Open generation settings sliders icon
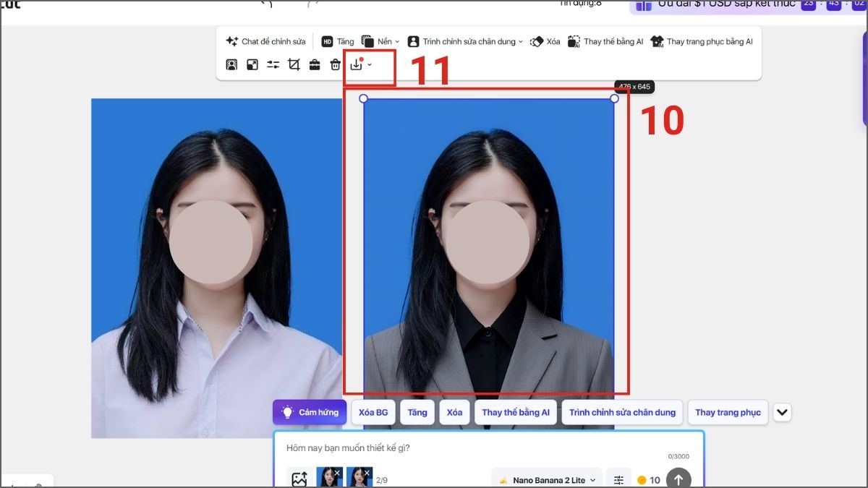Screen dimensions: 868x488 618,479
